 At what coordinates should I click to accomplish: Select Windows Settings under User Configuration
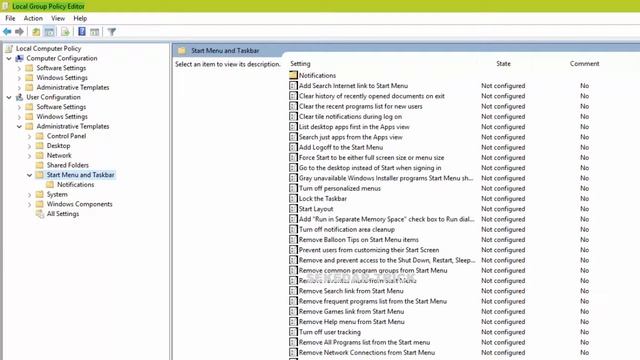62,116
